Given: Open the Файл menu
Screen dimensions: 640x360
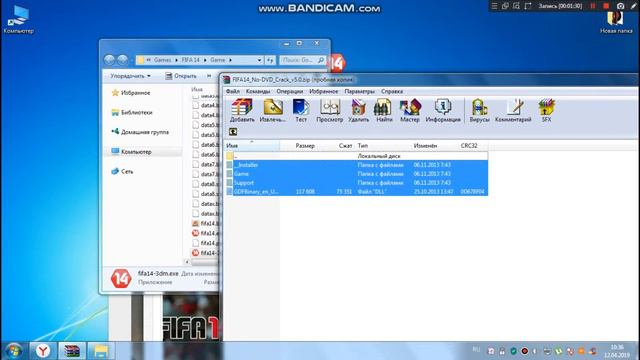Looking at the screenshot, I should [233, 91].
